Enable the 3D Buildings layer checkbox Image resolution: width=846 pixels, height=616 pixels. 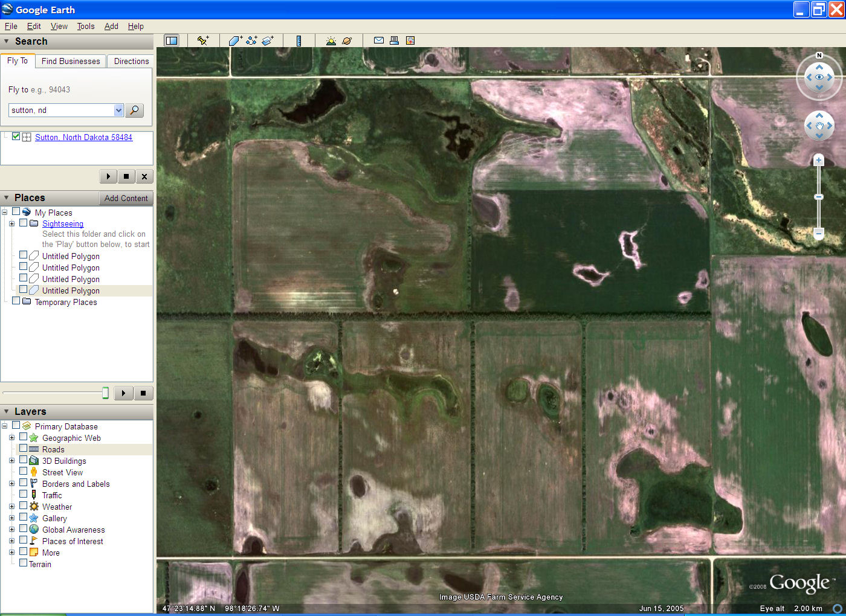pyautogui.click(x=24, y=460)
